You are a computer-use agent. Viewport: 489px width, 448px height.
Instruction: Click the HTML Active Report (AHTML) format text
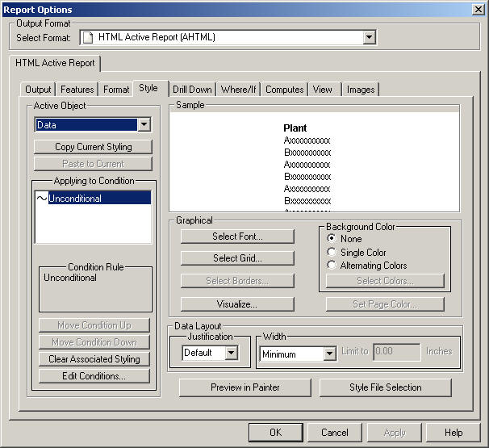coord(157,37)
